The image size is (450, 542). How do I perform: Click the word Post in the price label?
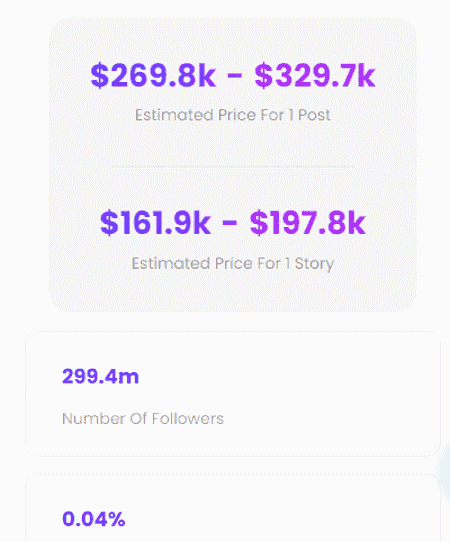[314, 115]
